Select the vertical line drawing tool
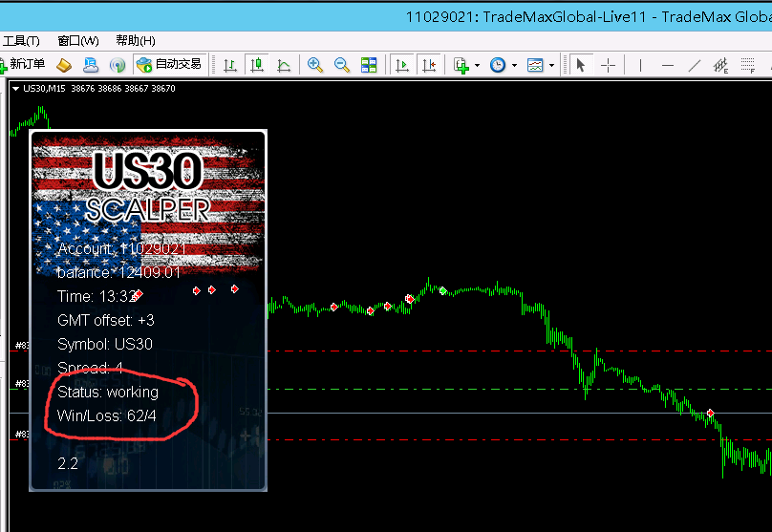 coord(640,65)
